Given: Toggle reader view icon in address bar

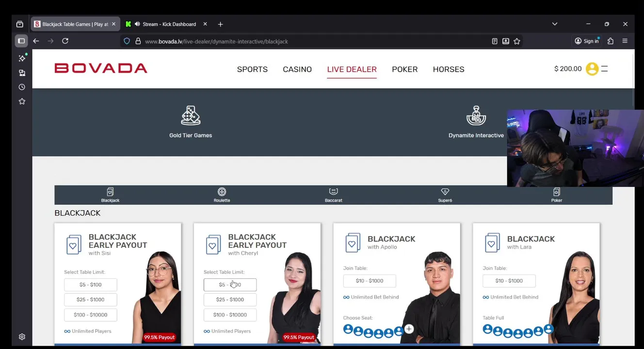Looking at the screenshot, I should (x=495, y=41).
